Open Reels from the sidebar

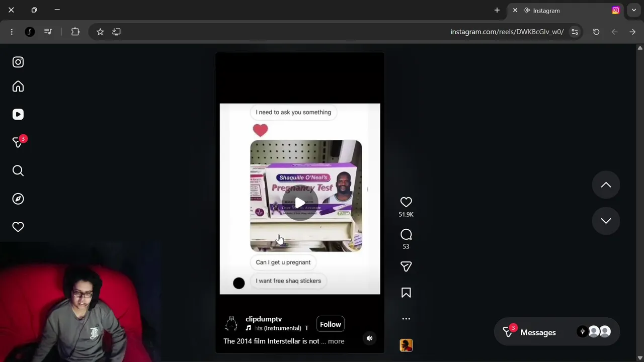(18, 115)
